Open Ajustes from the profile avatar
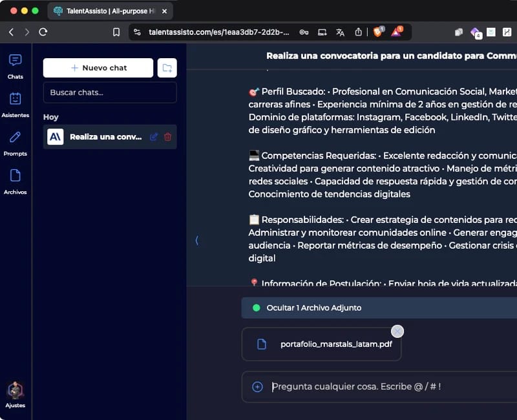This screenshot has width=517, height=420. pyautogui.click(x=15, y=395)
